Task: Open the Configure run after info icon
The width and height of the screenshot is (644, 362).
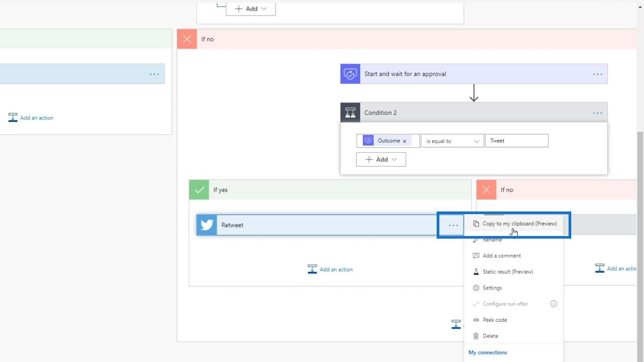Action: coord(553,304)
